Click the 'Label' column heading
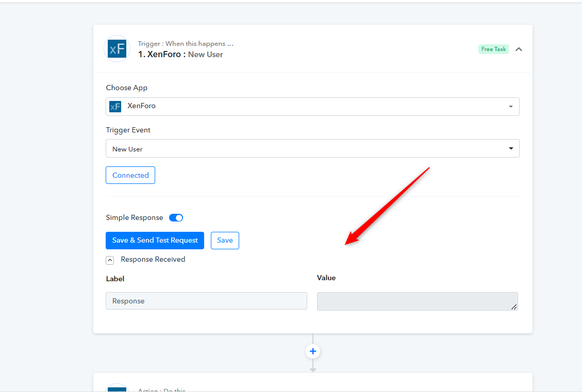Image resolution: width=582 pixels, height=392 pixels. point(115,279)
